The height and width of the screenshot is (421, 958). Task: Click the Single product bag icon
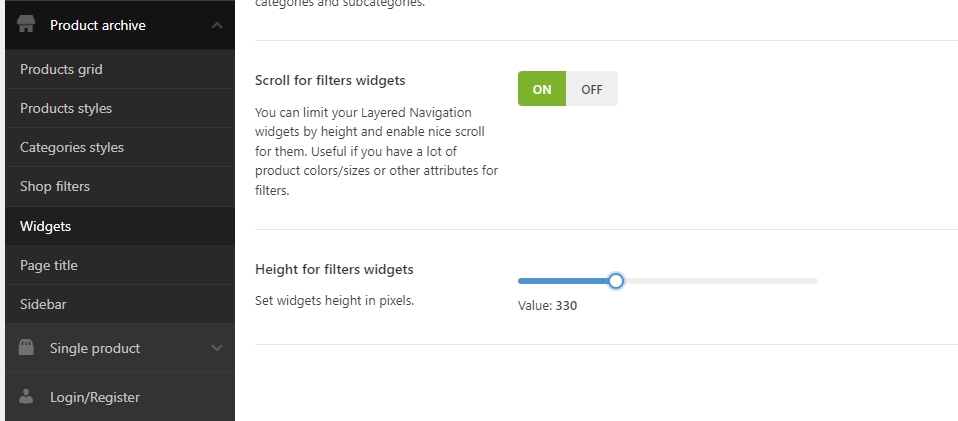click(x=27, y=348)
